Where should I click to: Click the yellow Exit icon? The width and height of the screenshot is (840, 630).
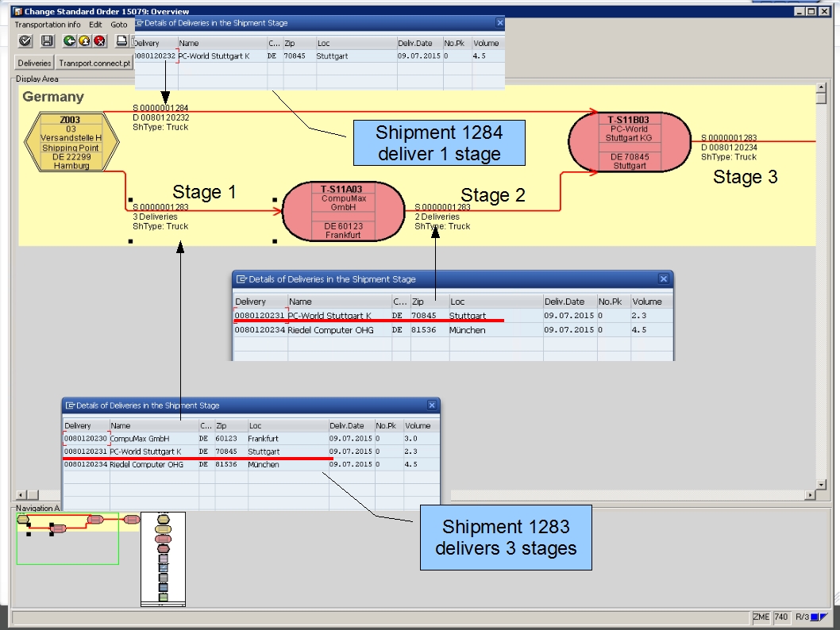point(83,40)
